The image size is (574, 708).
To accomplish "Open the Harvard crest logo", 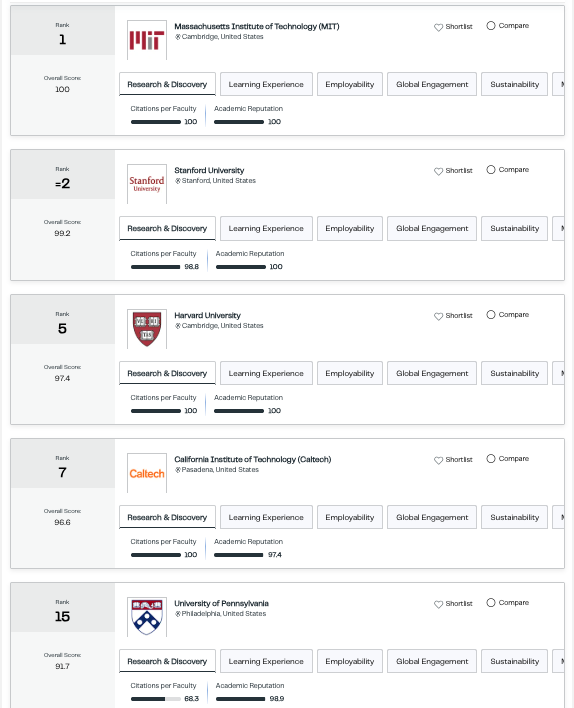I will tap(147, 329).
